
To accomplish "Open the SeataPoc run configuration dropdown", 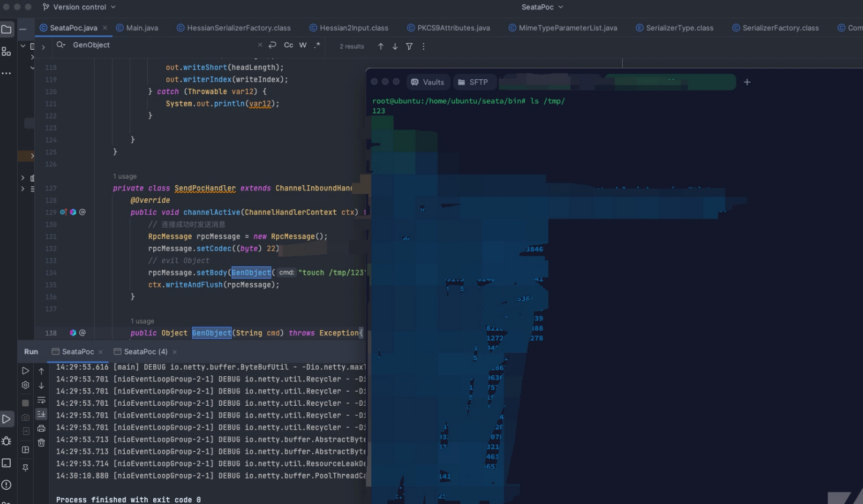I will [542, 7].
